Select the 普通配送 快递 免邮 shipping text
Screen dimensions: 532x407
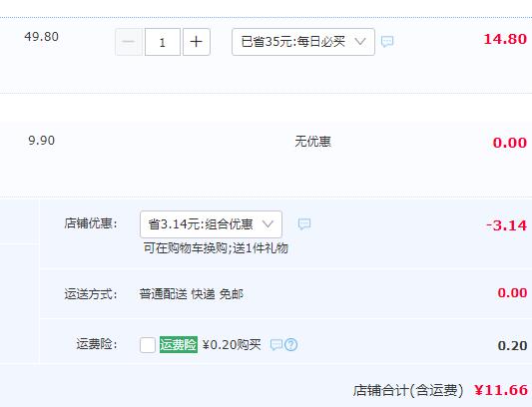pyautogui.click(x=192, y=294)
